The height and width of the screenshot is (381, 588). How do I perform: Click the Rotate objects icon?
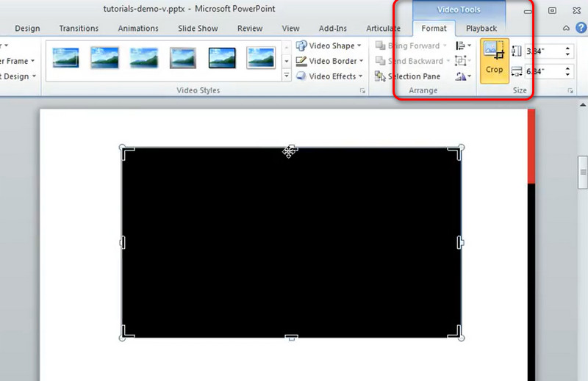pos(461,76)
